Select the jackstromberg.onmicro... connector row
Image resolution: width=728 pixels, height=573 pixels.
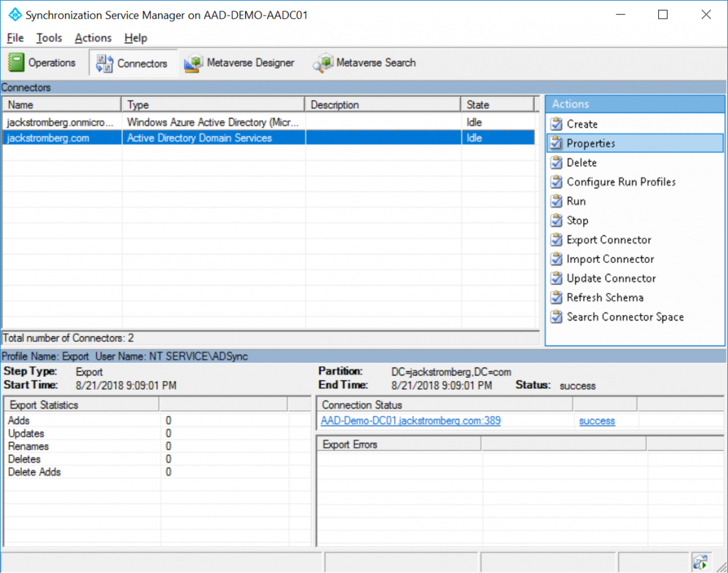268,122
